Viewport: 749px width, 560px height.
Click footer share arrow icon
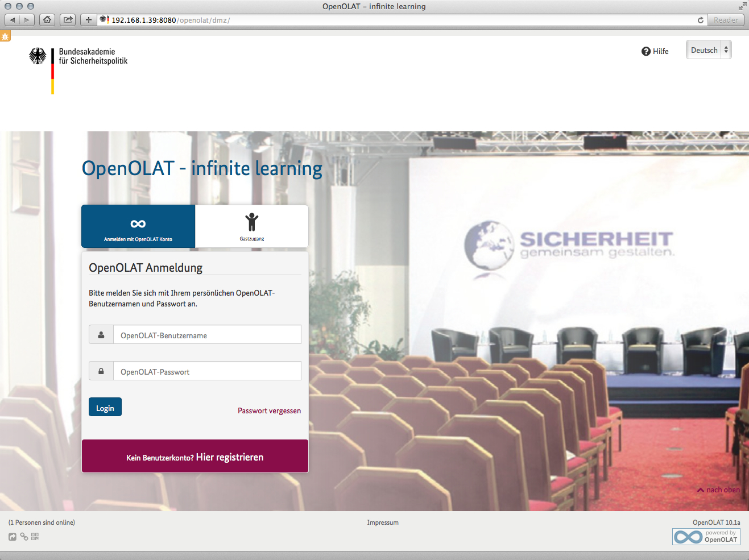(13, 537)
